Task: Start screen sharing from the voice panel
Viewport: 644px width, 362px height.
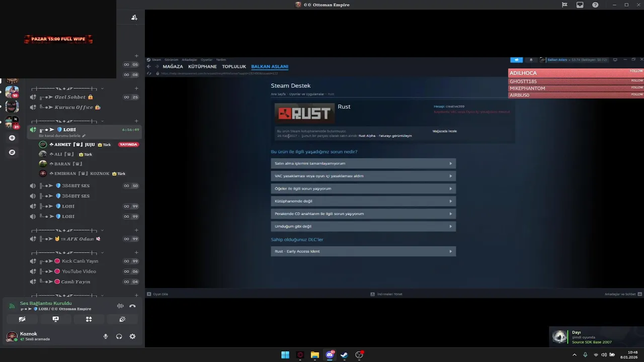Action: point(55,319)
